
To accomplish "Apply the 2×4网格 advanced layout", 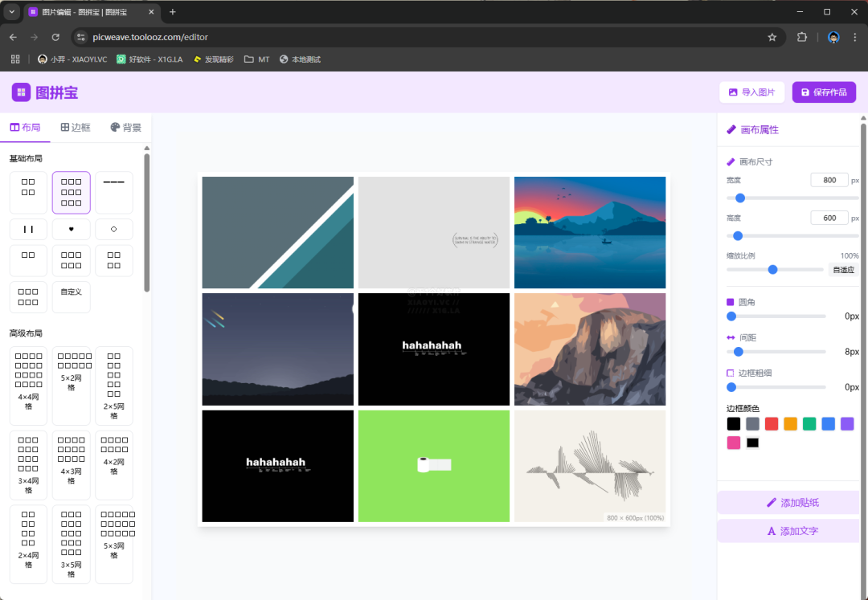I will [x=28, y=544].
